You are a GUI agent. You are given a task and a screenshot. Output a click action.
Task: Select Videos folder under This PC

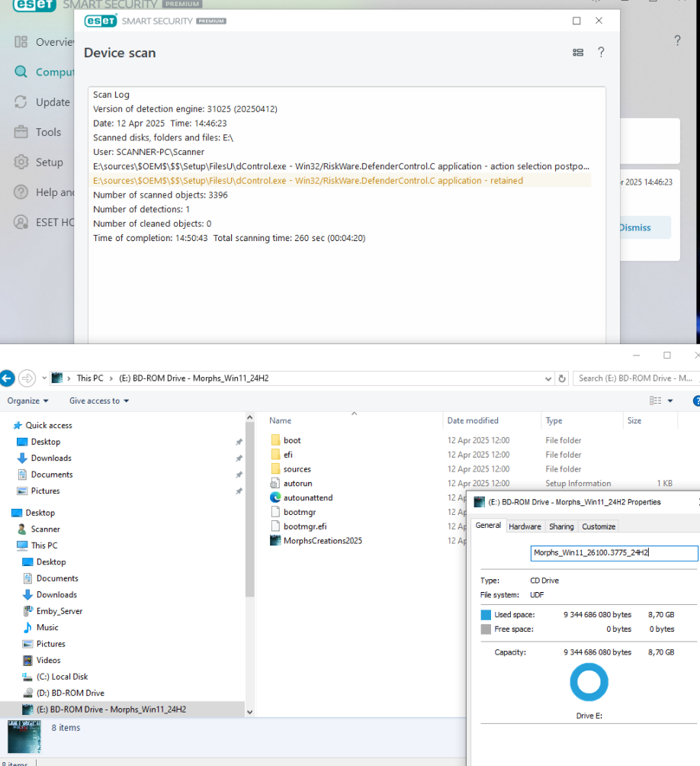pos(48,660)
